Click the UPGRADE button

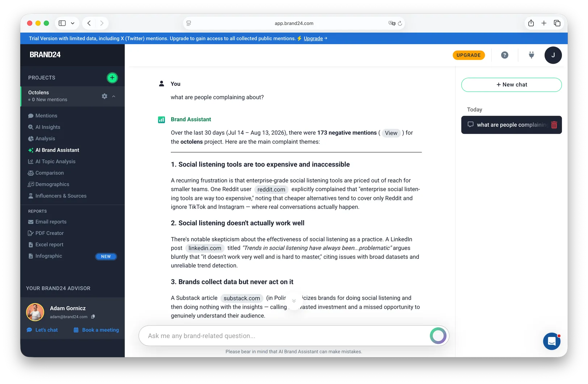(469, 55)
